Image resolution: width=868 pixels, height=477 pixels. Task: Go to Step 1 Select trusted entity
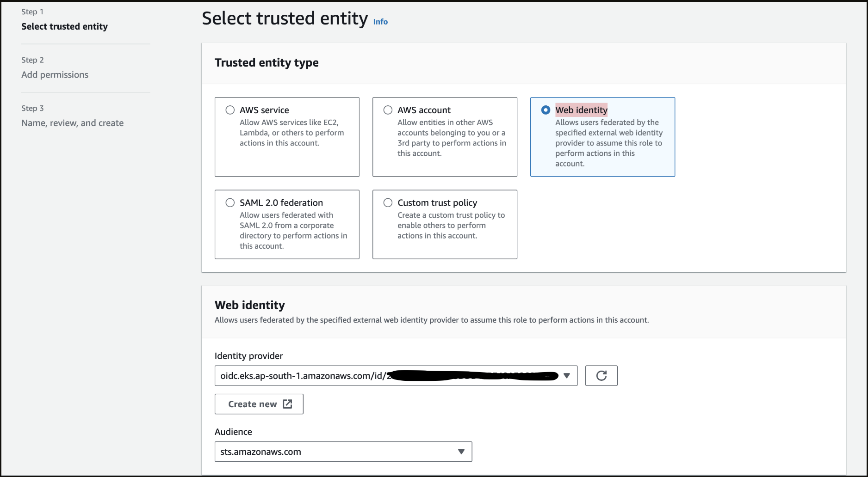[64, 27]
